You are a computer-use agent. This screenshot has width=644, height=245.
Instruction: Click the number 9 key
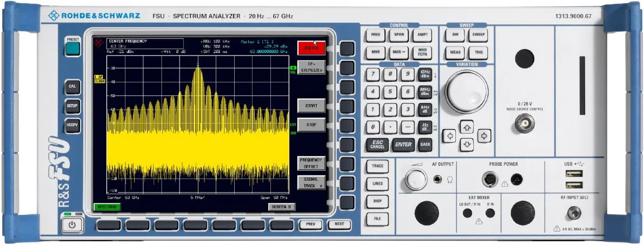coord(407,74)
